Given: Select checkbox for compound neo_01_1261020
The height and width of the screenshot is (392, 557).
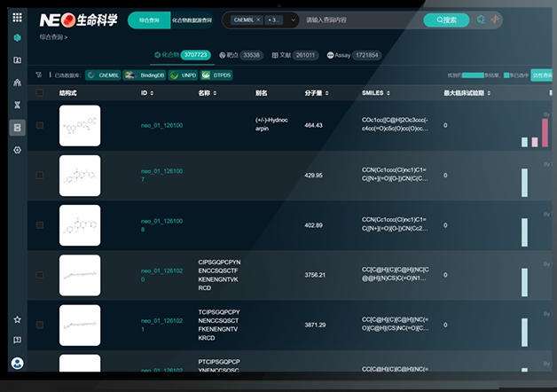Looking at the screenshot, I should (x=39, y=276).
